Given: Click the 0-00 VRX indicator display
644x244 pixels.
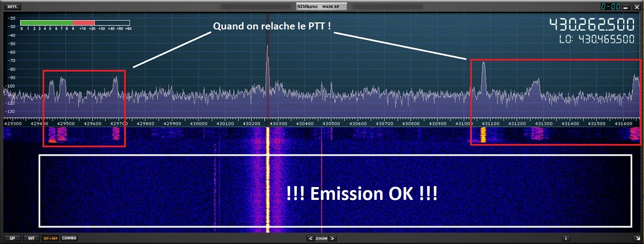Looking at the screenshot, I should 610,7.
